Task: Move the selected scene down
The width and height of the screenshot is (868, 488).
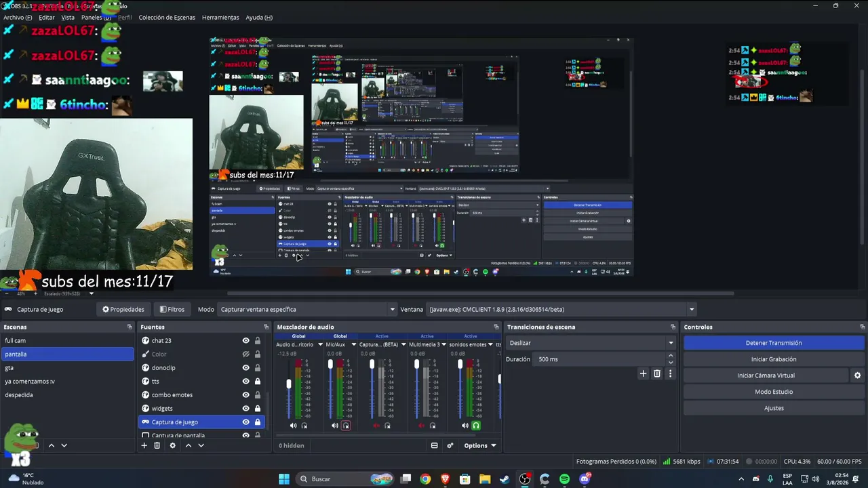Action: point(64,445)
